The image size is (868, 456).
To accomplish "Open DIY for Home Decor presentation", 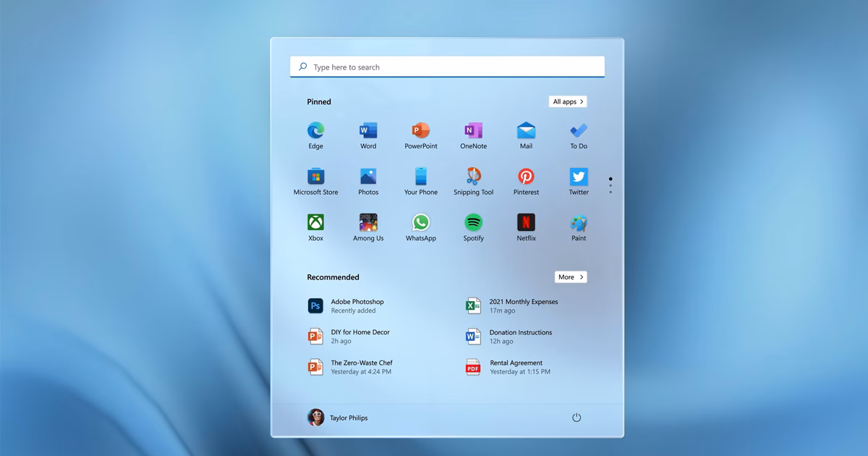I will [x=349, y=337].
